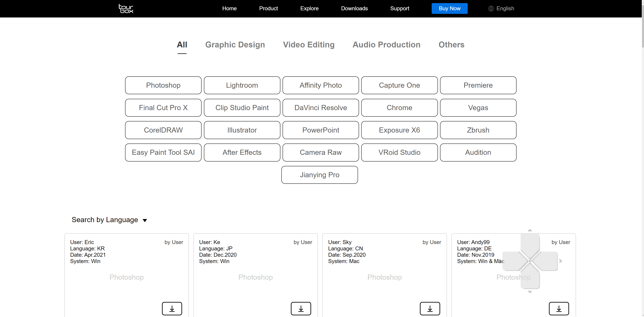Choose the VRoid Studio button
Image resolution: width=644 pixels, height=317 pixels.
click(x=399, y=152)
